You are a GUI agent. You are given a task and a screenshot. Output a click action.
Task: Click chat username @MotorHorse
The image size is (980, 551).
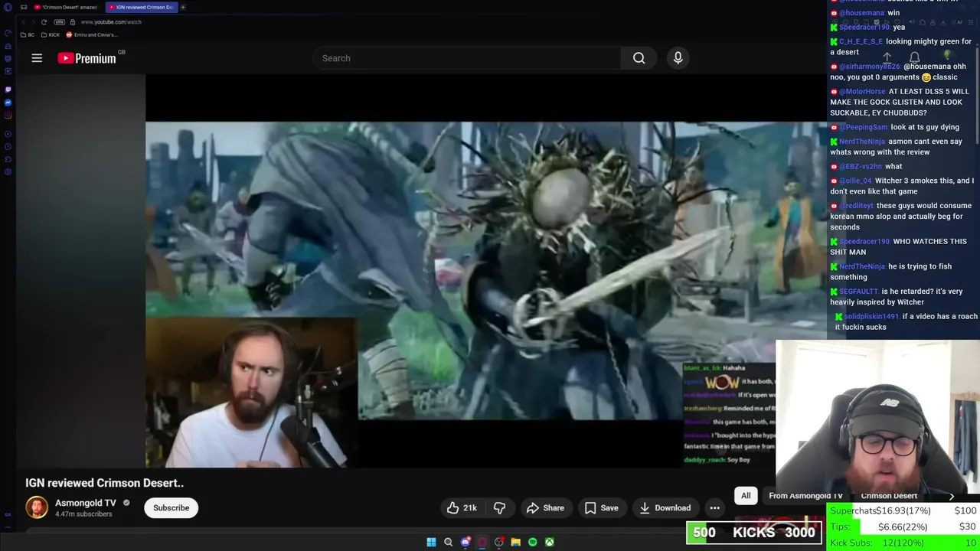tap(862, 91)
